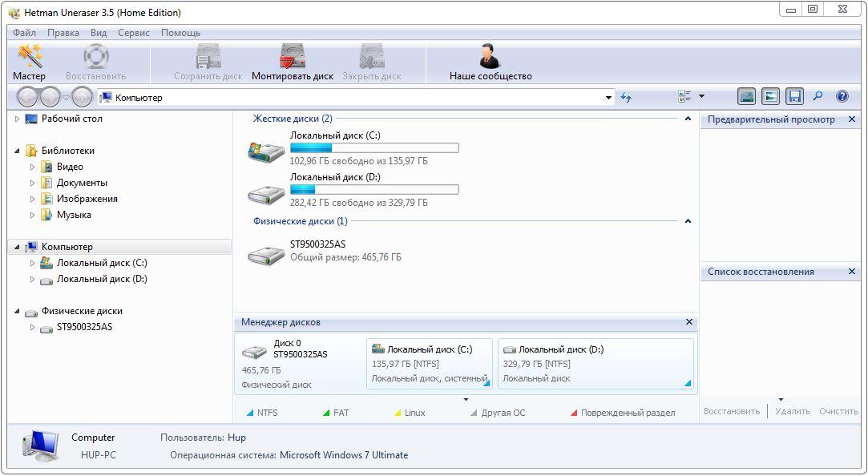
Task: Open navigation history dropdown arrow
Action: tap(66, 98)
